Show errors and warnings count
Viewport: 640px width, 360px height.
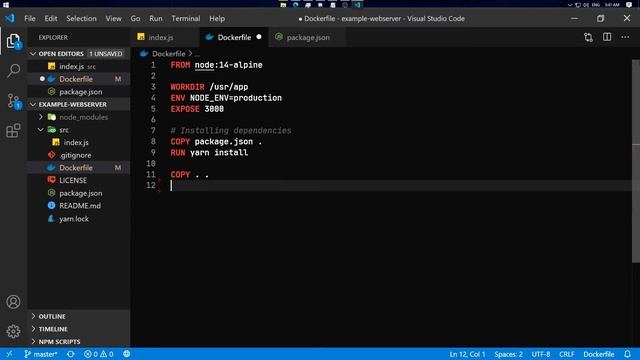98,354
